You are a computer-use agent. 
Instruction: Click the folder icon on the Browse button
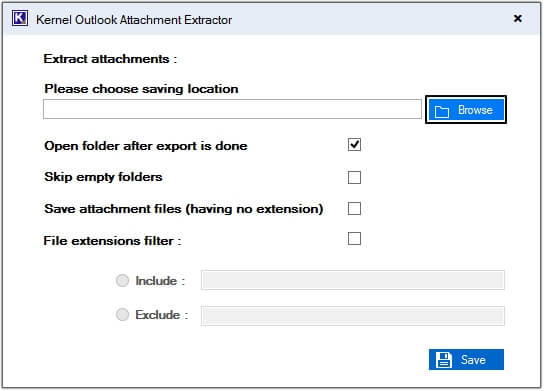tap(442, 111)
